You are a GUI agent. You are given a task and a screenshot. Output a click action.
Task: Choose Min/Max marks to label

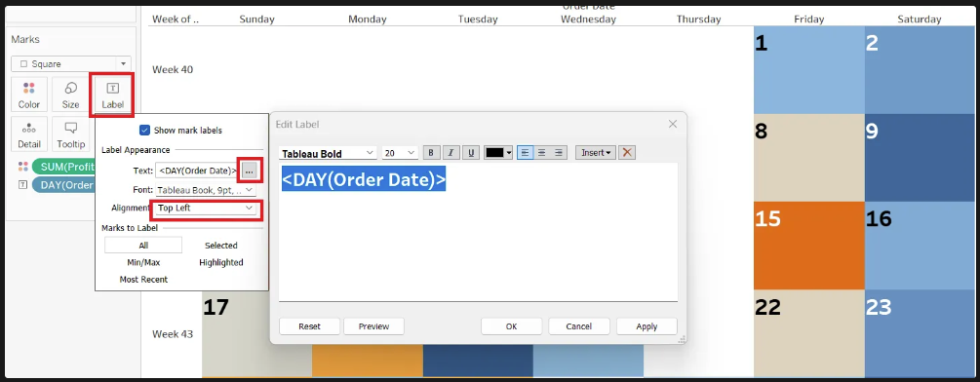[143, 262]
